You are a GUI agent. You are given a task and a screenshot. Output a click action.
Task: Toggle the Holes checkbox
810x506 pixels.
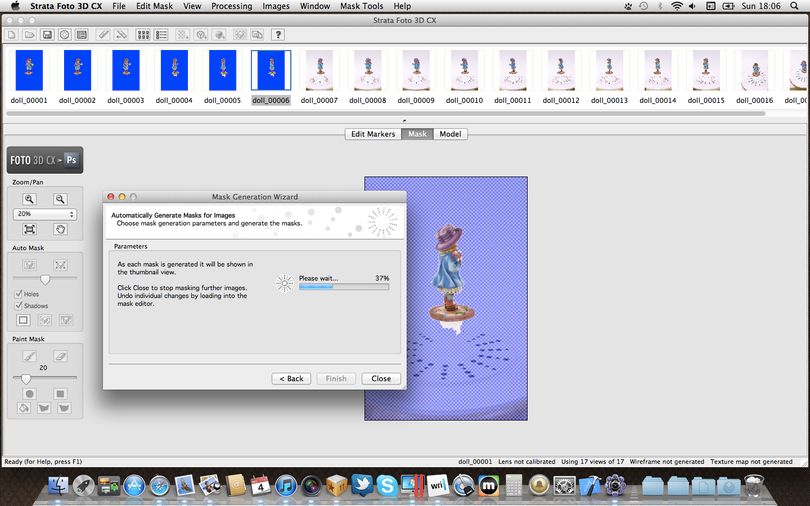[19, 293]
